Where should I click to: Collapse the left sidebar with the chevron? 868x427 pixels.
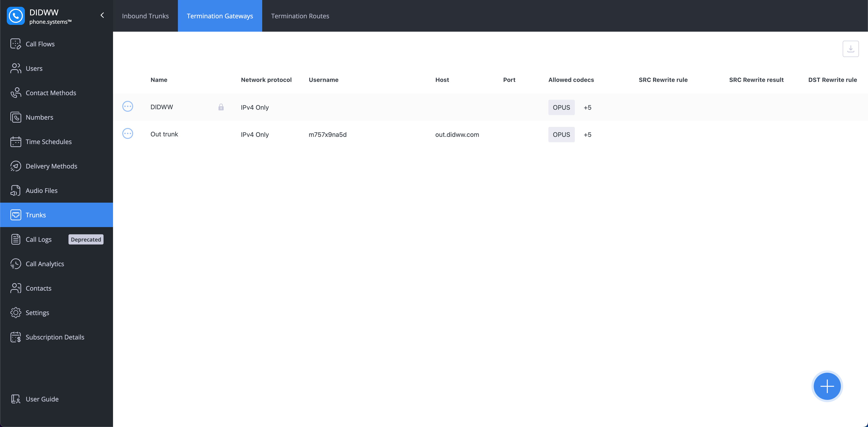click(x=102, y=15)
